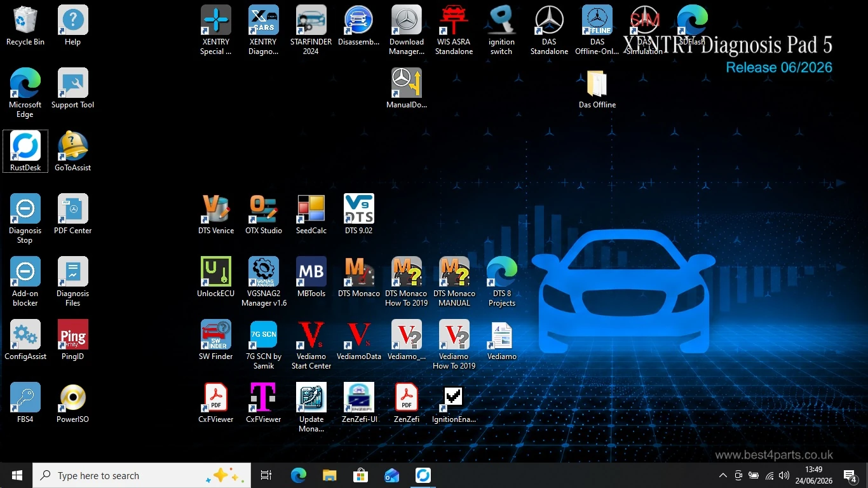Open the Windows Start menu

coord(17,475)
